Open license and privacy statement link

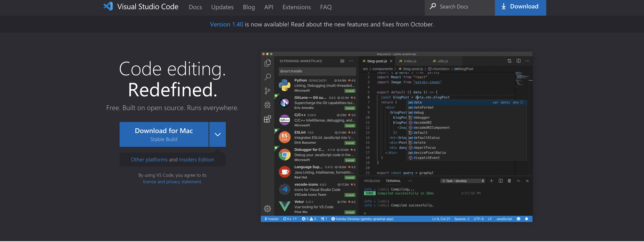pos(172,182)
